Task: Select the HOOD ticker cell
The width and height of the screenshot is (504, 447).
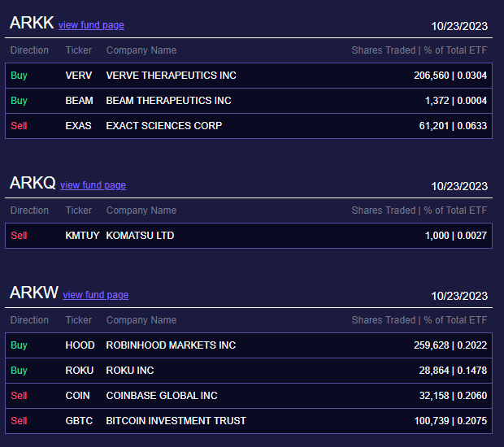Action: pos(80,345)
